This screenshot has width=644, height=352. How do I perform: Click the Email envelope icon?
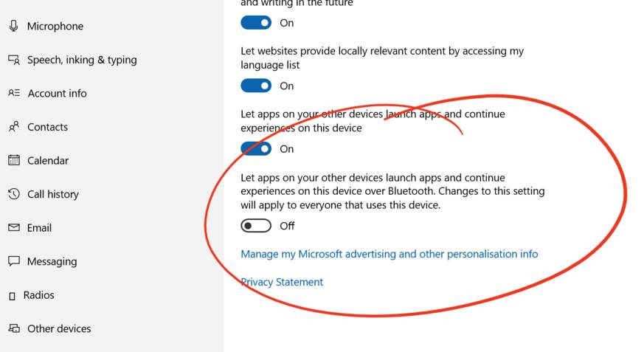tap(13, 227)
